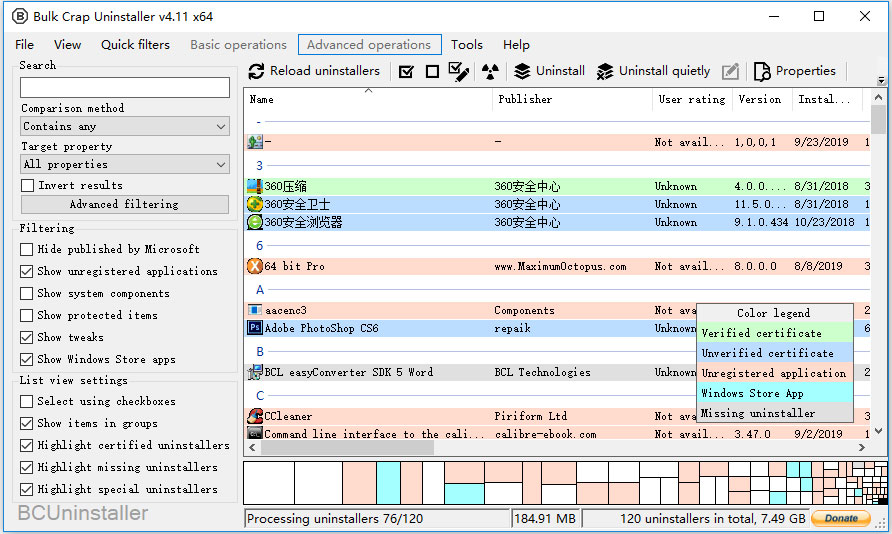Sort by the Publisher column header
Screen dimensions: 892x534
pos(572,99)
